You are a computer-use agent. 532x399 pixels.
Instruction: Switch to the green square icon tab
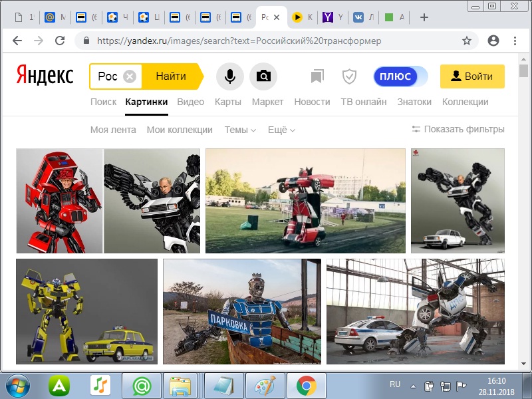[394, 17]
